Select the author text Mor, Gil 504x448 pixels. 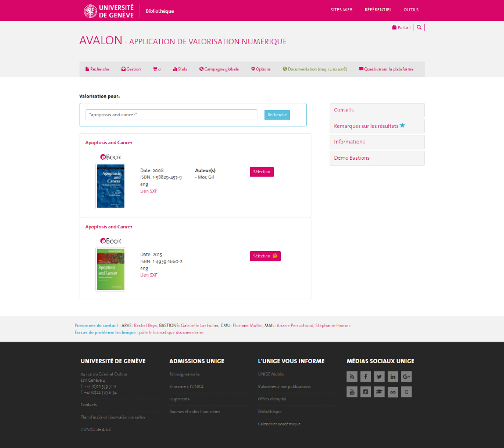206,177
